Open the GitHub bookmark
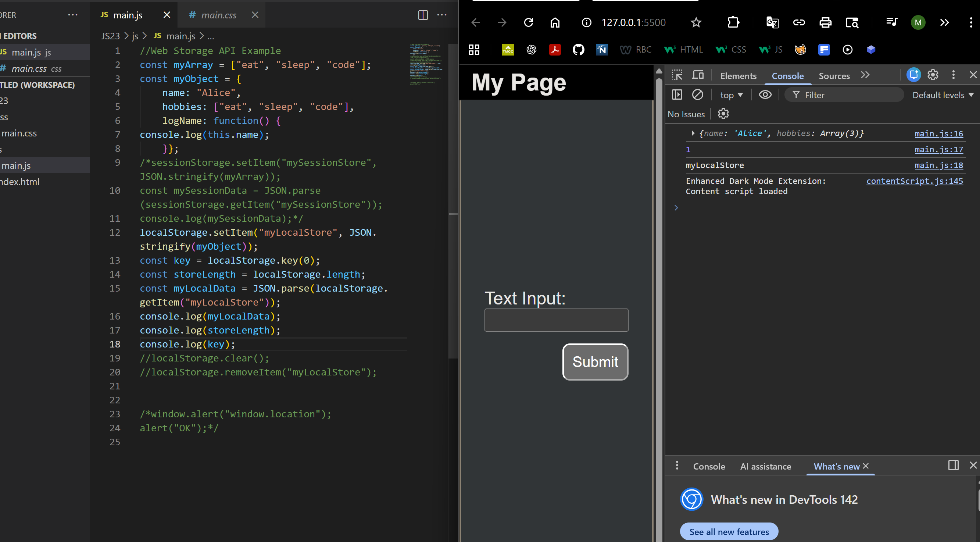980x542 pixels. point(578,50)
